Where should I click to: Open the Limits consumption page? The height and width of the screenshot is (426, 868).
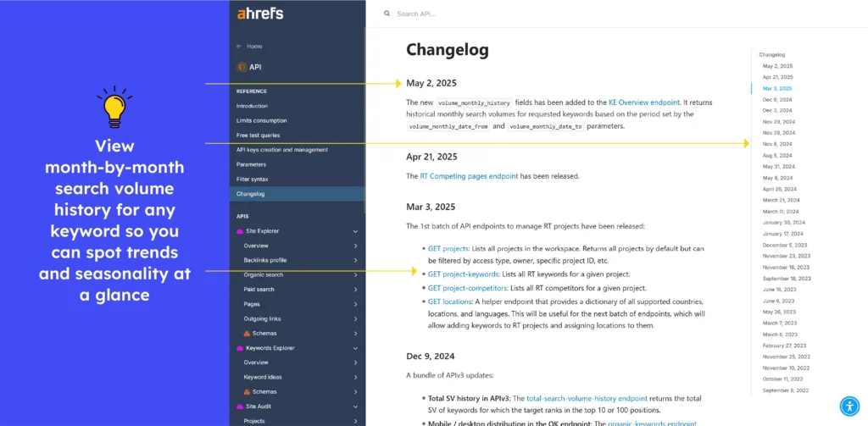(x=263, y=120)
